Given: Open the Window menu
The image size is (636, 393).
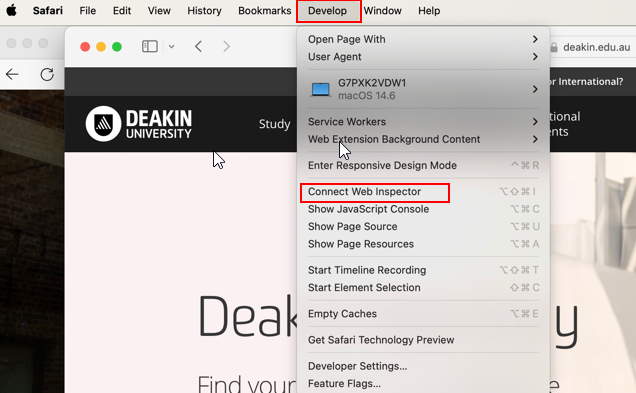Looking at the screenshot, I should tap(382, 11).
